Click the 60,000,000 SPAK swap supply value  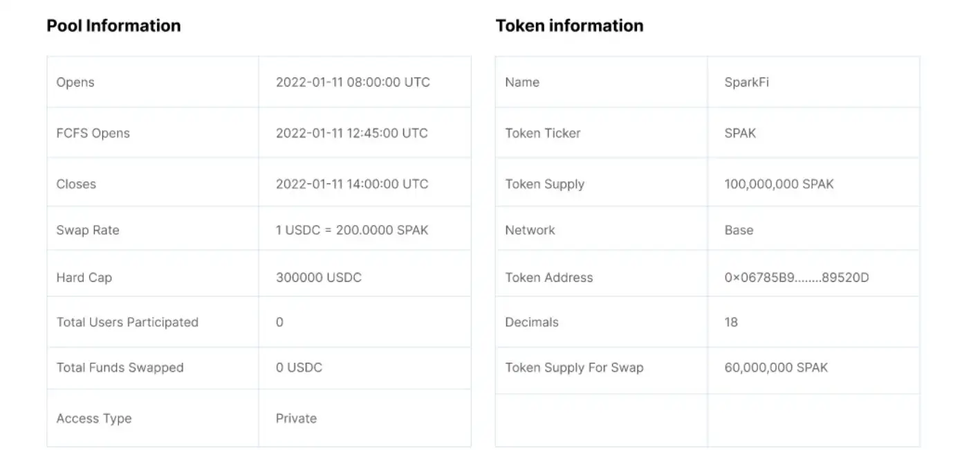[775, 368]
